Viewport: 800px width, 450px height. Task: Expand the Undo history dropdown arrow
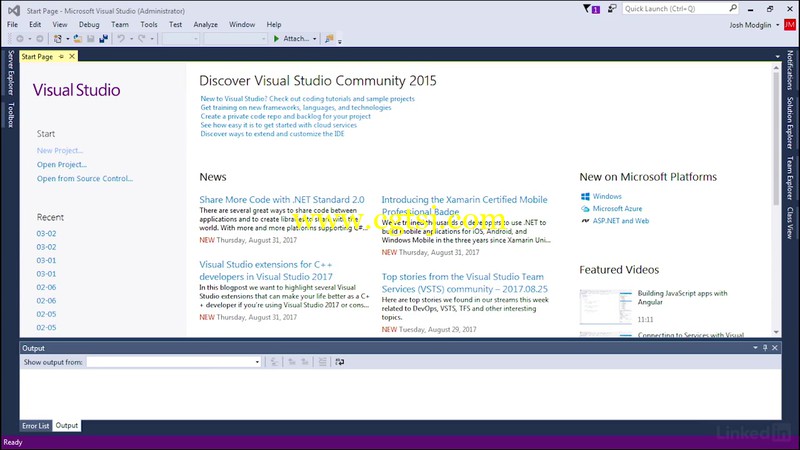(131, 39)
